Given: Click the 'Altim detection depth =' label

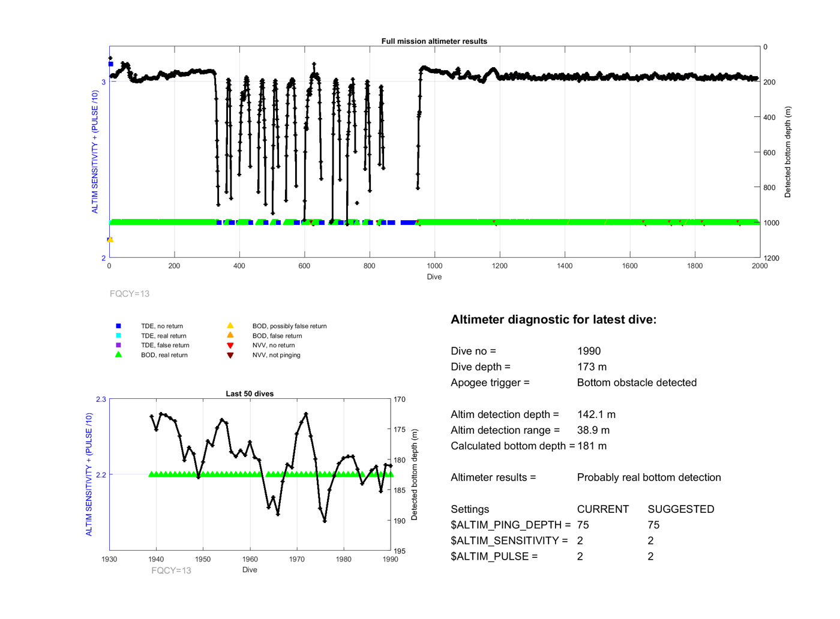Looking at the screenshot, I should click(x=505, y=414).
